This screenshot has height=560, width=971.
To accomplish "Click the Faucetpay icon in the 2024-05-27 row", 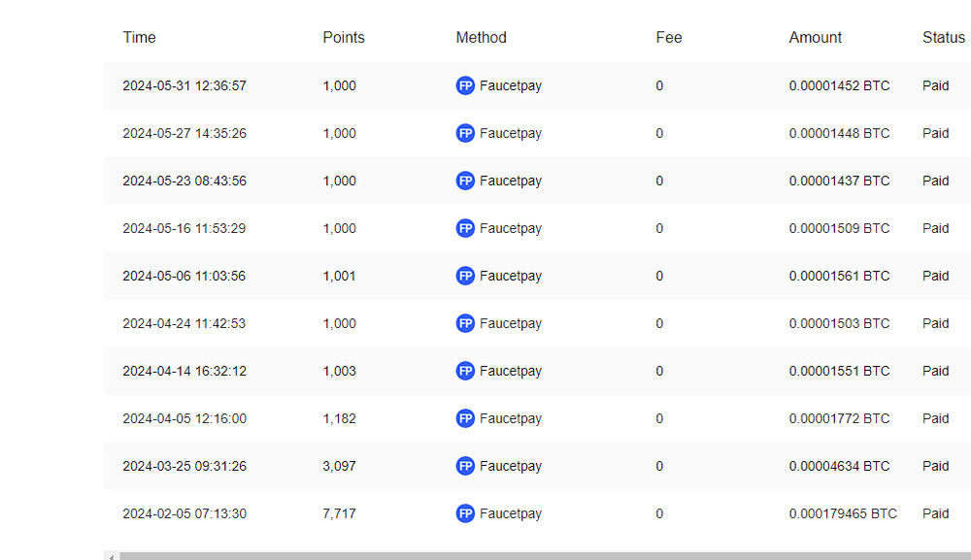I will pyautogui.click(x=465, y=133).
